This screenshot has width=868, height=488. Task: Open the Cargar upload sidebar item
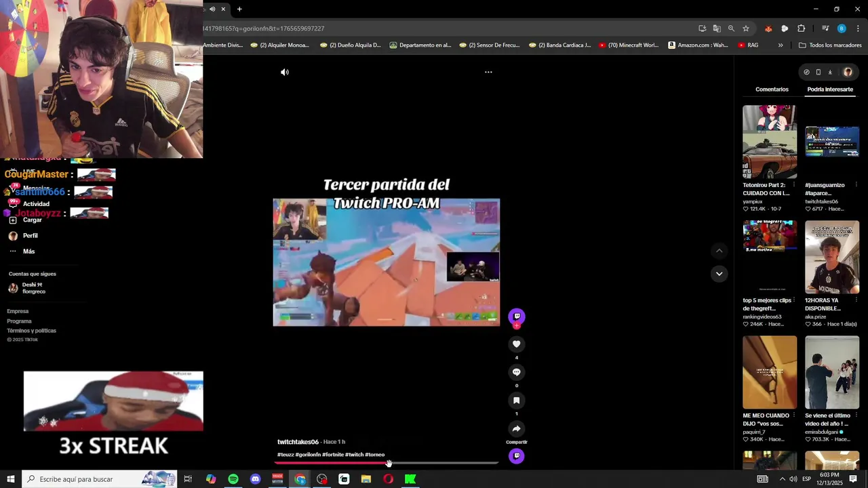26,220
